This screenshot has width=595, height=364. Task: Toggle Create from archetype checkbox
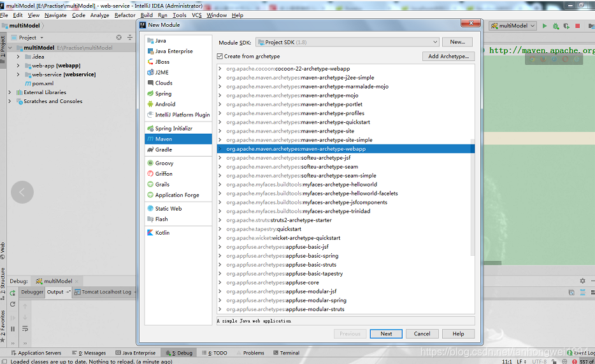pos(220,57)
